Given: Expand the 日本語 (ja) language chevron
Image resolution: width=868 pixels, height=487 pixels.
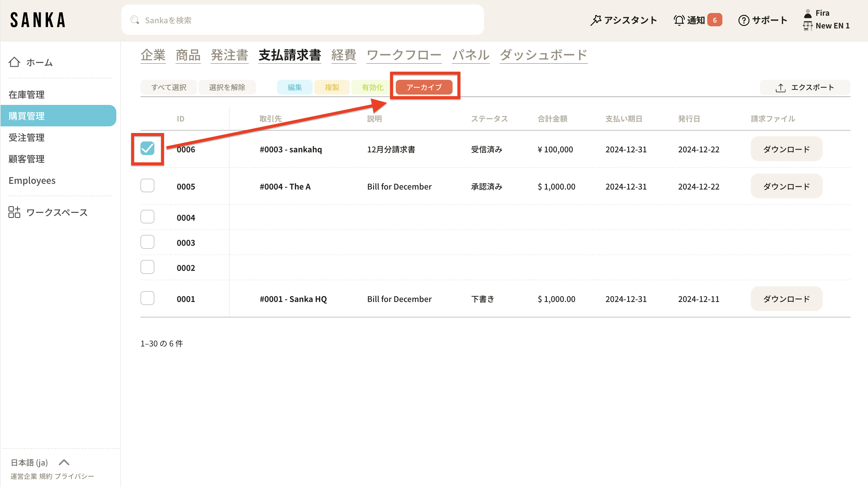Looking at the screenshot, I should (64, 462).
